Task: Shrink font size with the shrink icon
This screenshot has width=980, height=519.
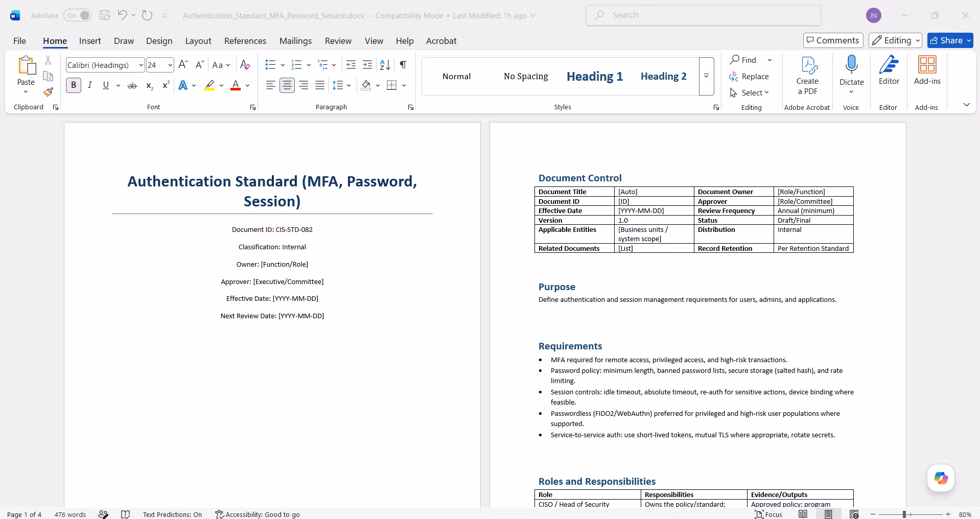Action: tap(200, 65)
